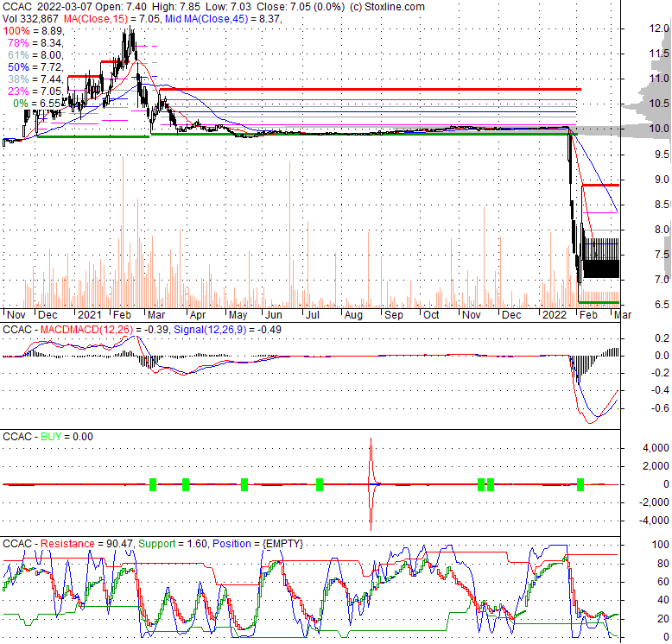Click the Apr timeline label
Screen dimensions: 672x644
198,315
